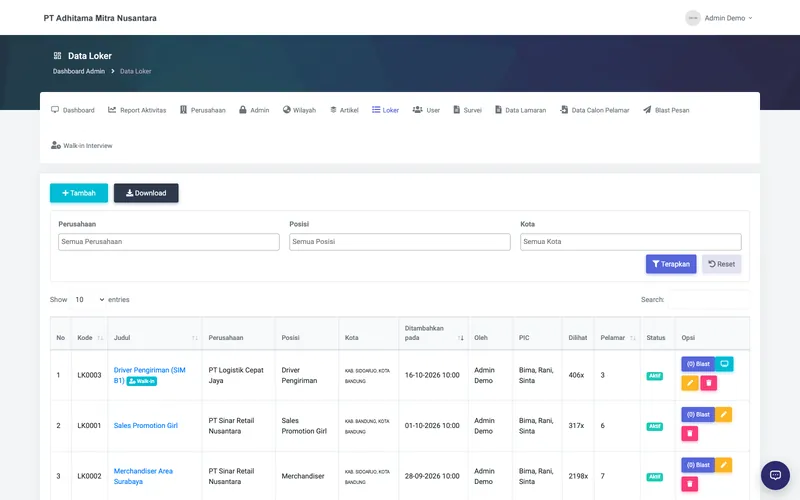The height and width of the screenshot is (500, 800).
Task: Open the chat support bubble
Action: [775, 476]
